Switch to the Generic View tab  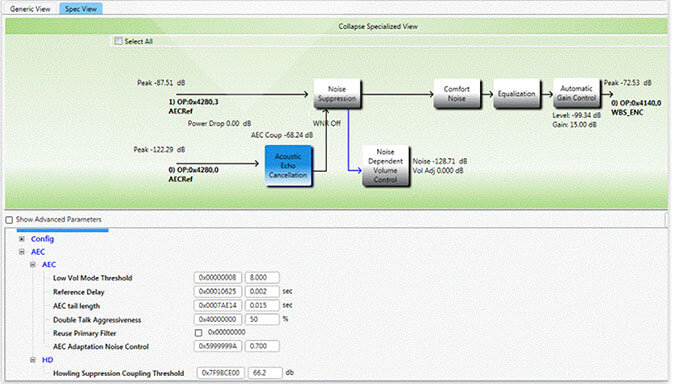30,9
